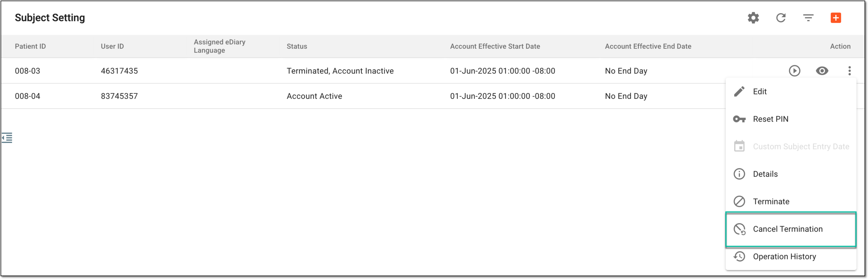The image size is (868, 279).
Task: Click the Cancel Termination undo-block icon
Action: [739, 229]
